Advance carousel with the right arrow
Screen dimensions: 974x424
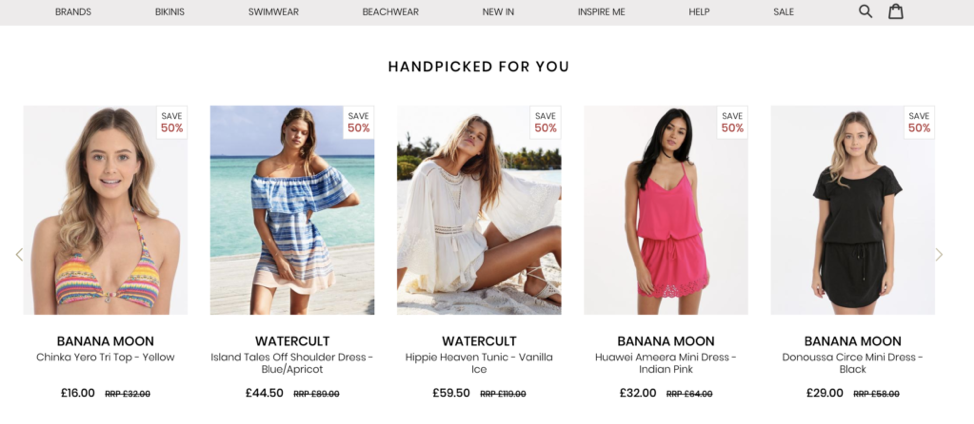click(x=939, y=255)
